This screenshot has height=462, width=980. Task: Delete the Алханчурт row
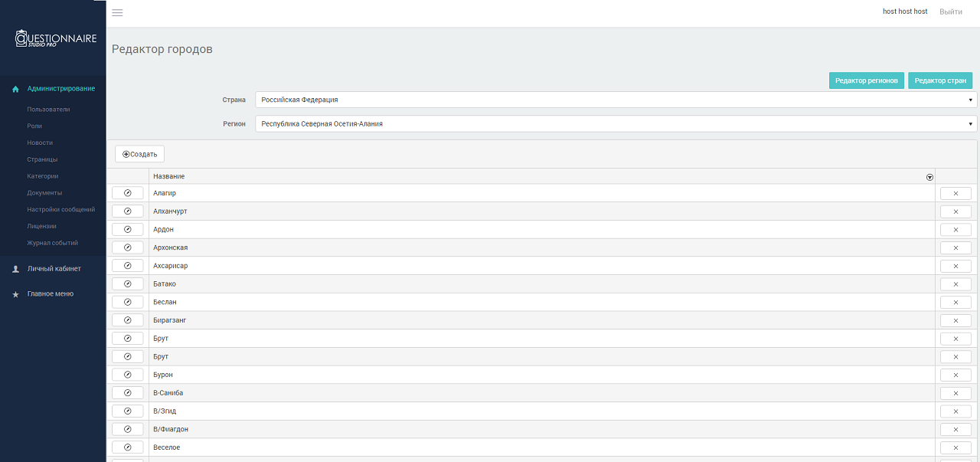click(955, 211)
